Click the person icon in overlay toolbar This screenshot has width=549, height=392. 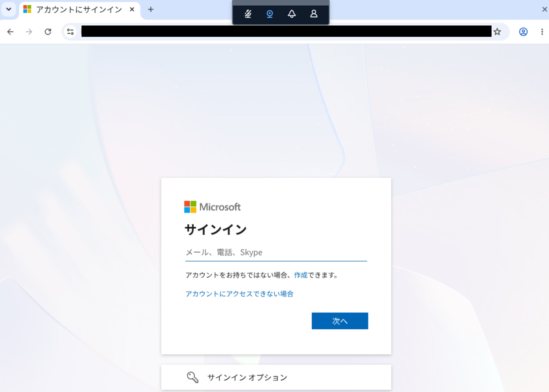tap(314, 14)
